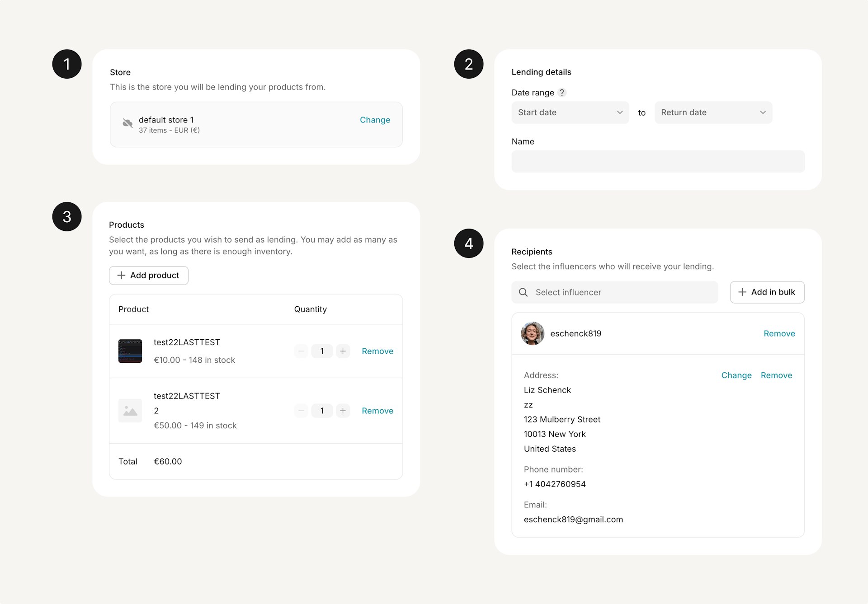Remove the €10.00 test22LASTTEST product
This screenshot has height=604, width=868.
point(377,351)
